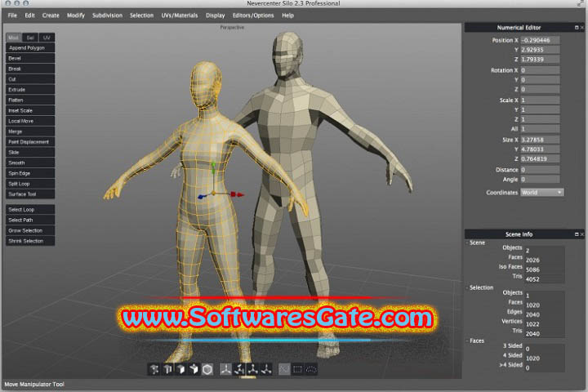Screen dimensions: 588x392
Task: Open the Selection menu
Action: 142,16
